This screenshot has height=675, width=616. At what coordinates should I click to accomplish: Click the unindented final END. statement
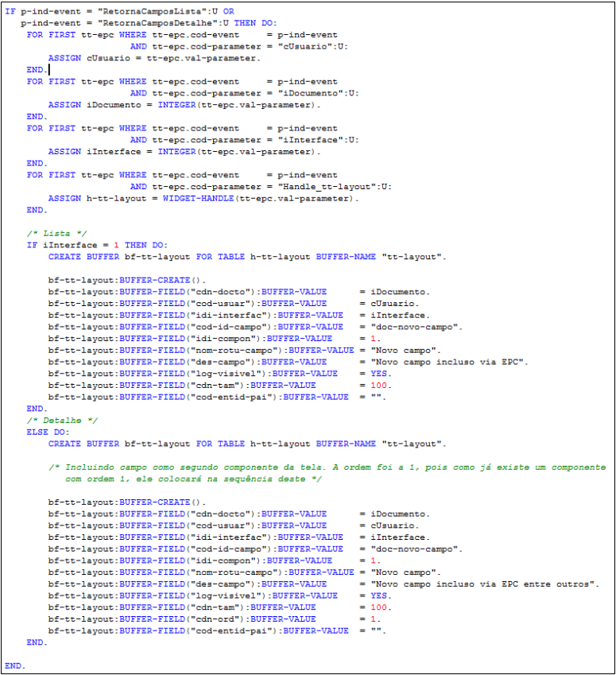coord(15,666)
